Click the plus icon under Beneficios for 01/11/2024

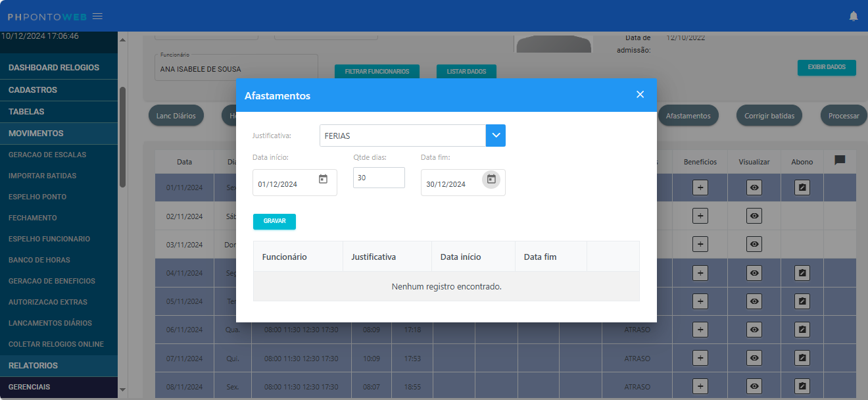[700, 187]
